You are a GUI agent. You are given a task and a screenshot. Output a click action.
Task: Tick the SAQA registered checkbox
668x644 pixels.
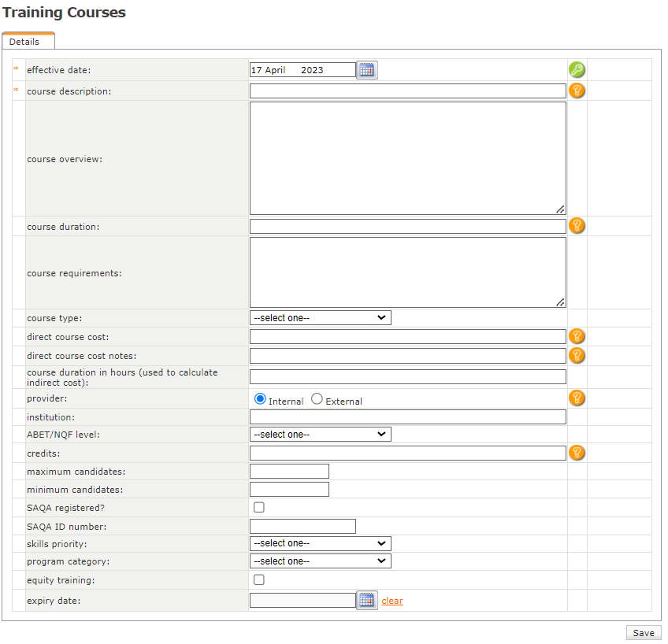258,507
